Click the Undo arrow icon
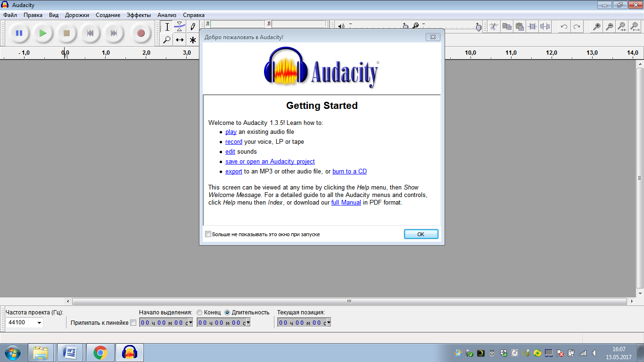 coord(564,27)
